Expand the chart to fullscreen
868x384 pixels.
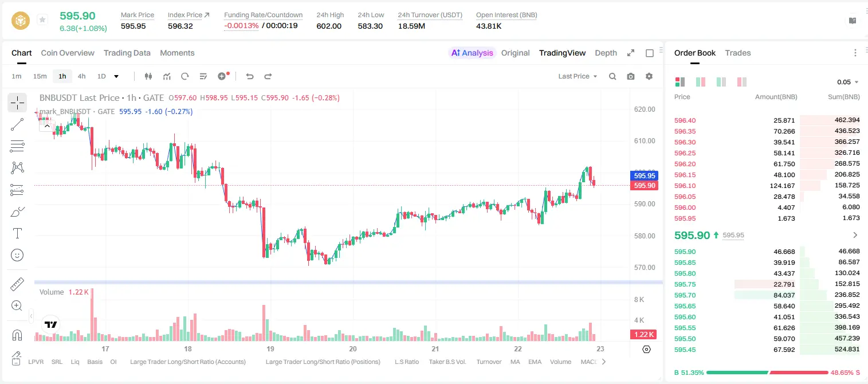pos(631,53)
